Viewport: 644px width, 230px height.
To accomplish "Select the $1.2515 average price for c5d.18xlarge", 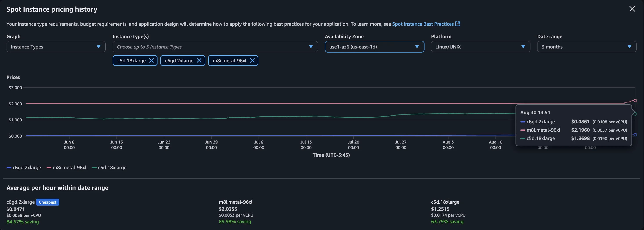I will [440, 209].
